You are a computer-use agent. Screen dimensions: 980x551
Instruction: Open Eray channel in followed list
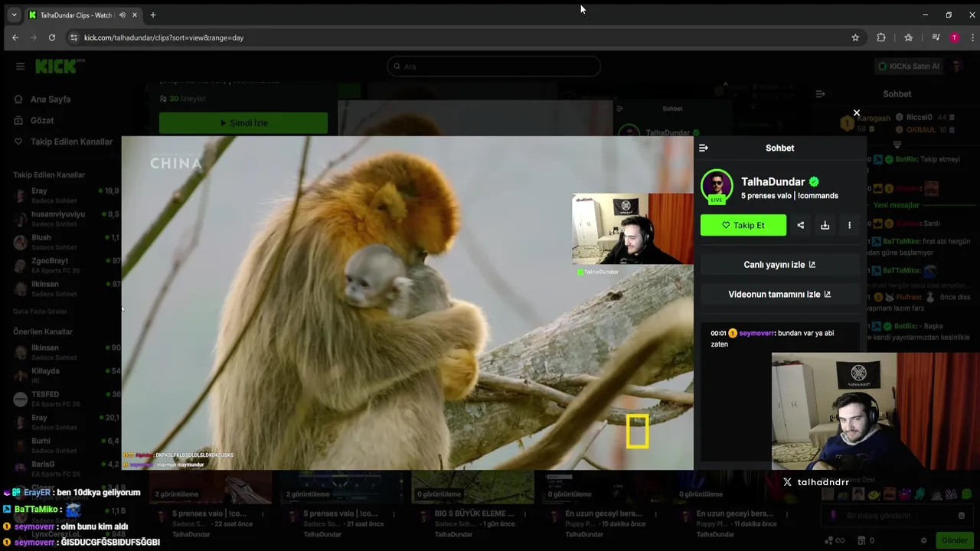[x=67, y=195]
